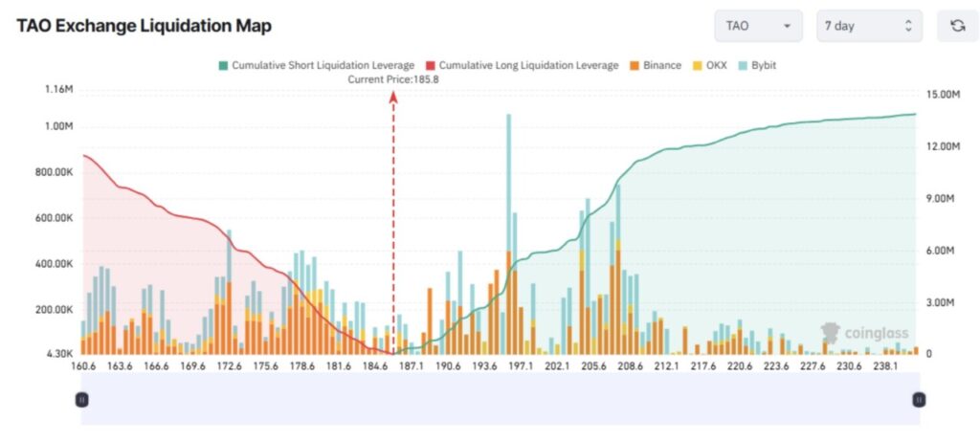Screen dimensions: 980x441
Task: Click the refresh icon button
Action: [x=957, y=26]
